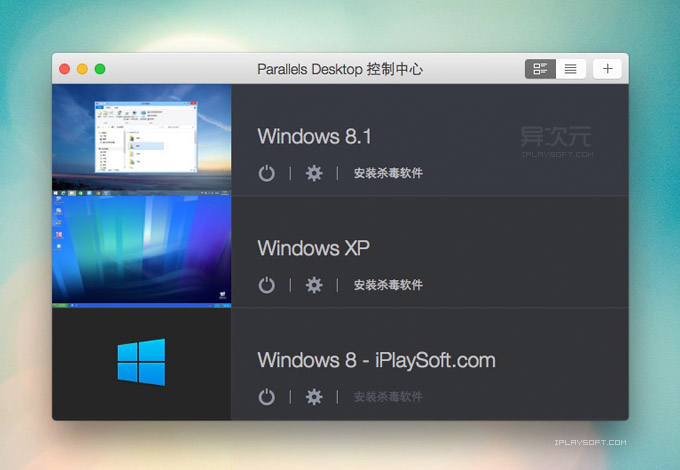Select the Windows XP title text

pos(314,248)
